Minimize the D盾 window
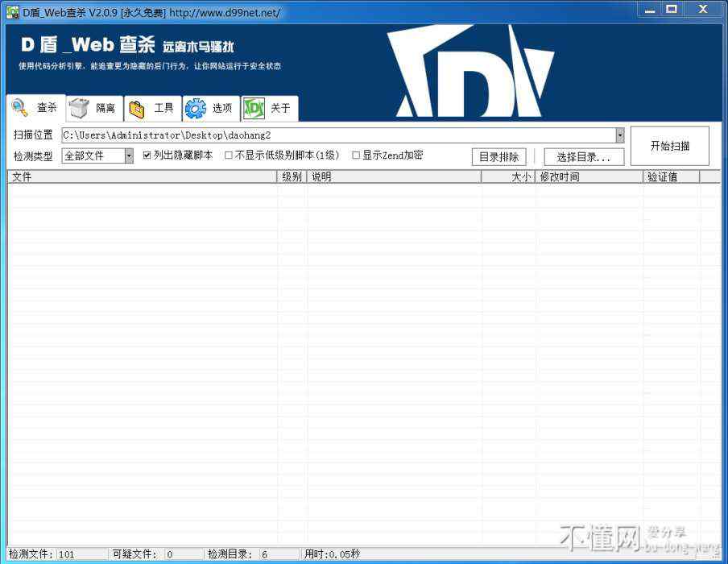 coord(650,10)
